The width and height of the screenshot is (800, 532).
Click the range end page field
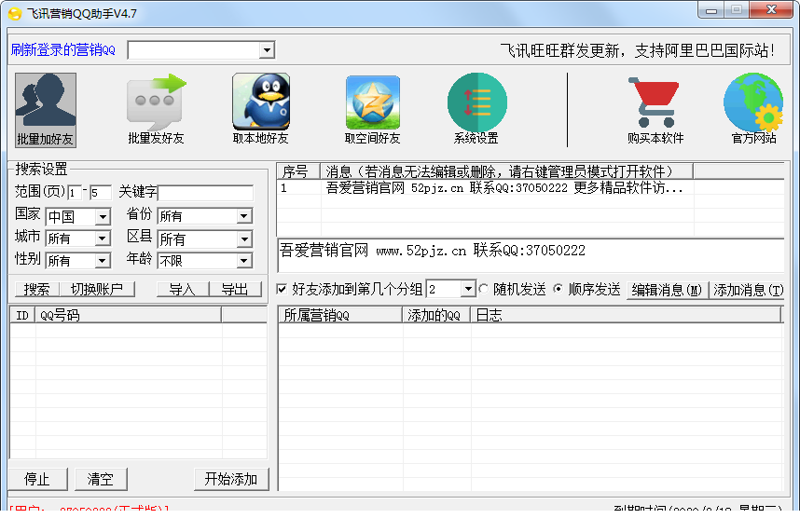pyautogui.click(x=100, y=193)
